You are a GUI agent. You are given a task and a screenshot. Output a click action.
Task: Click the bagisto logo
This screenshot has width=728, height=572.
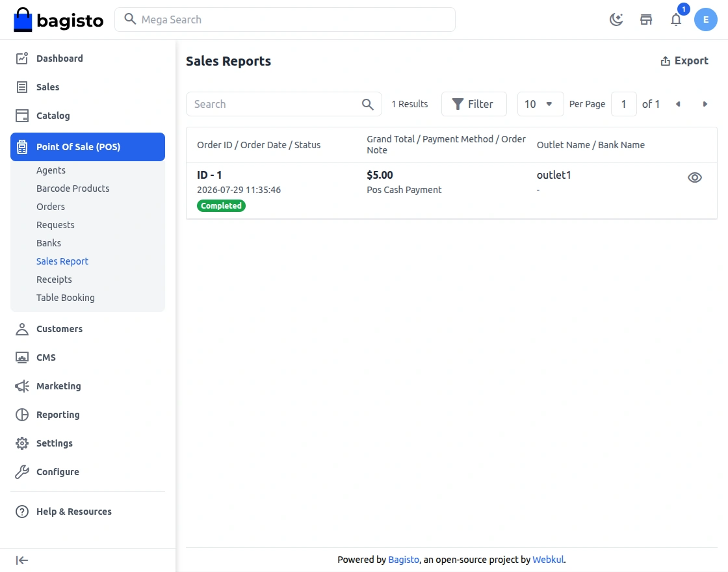tap(58, 19)
